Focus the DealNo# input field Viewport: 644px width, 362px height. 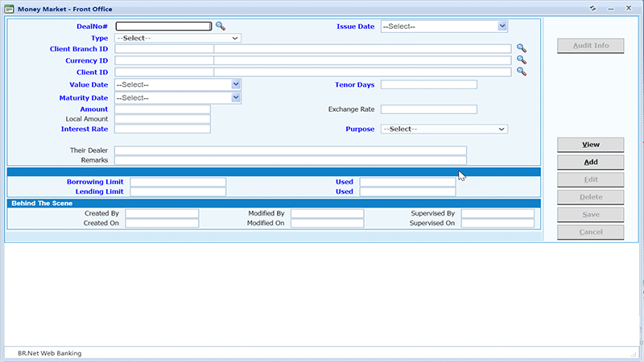pyautogui.click(x=163, y=27)
